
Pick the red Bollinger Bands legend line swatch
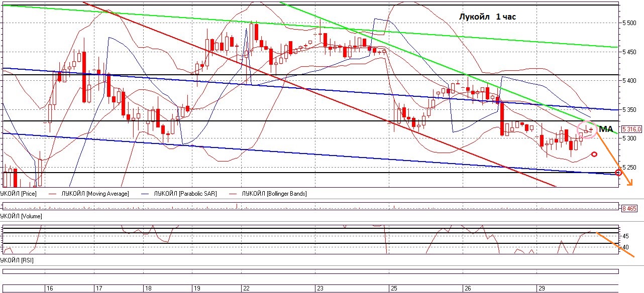coord(233,194)
